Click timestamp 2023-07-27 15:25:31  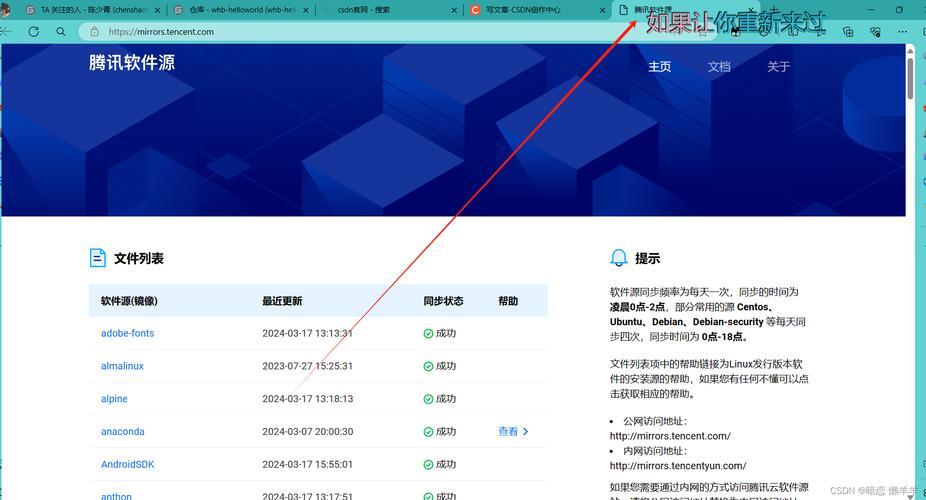coord(308,366)
